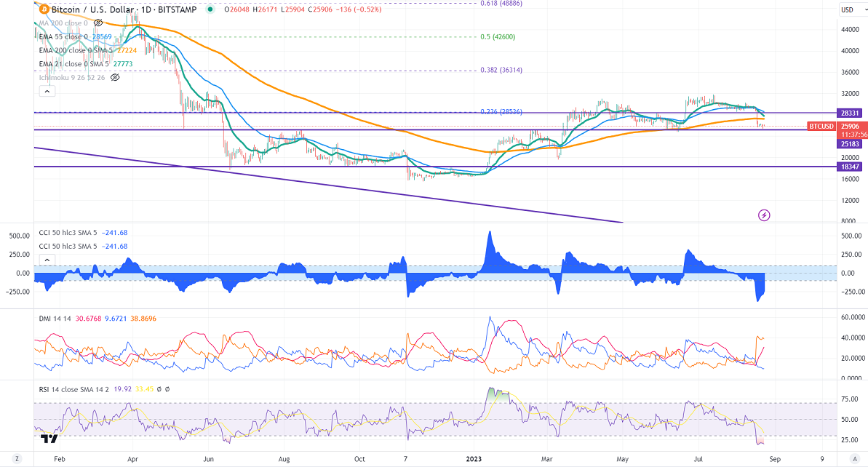Image resolution: width=868 pixels, height=467 pixels.
Task: Click the 44000 price axis value
Action: [x=850, y=30]
